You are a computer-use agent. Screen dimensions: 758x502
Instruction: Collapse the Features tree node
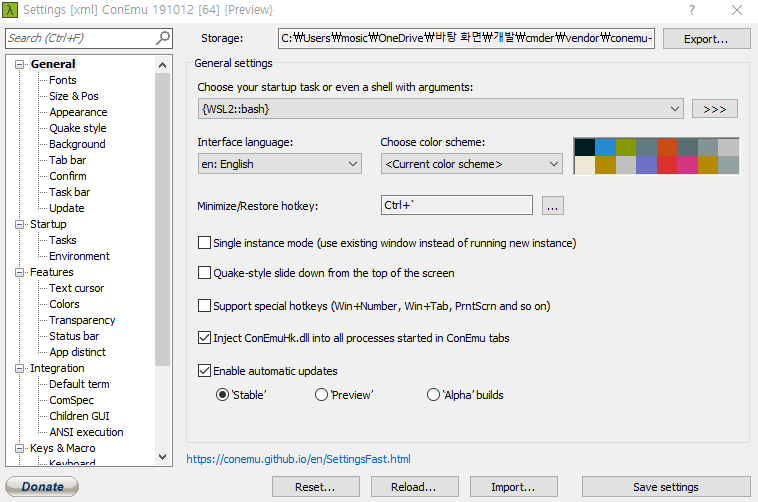19,272
